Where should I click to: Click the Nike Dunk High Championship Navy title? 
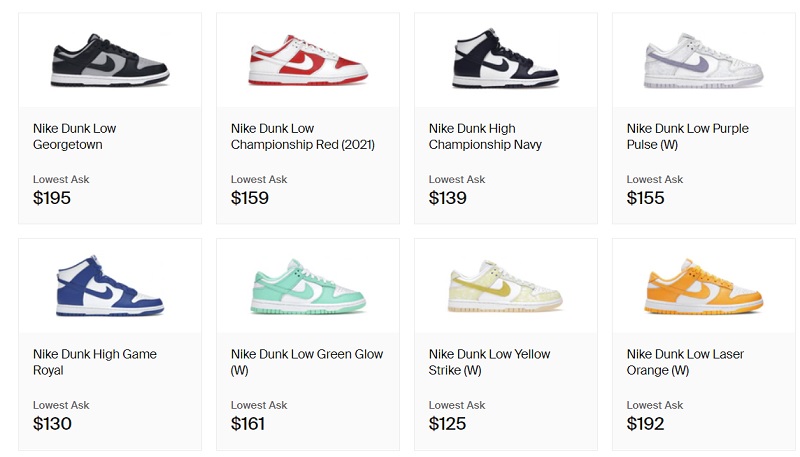coord(485,136)
